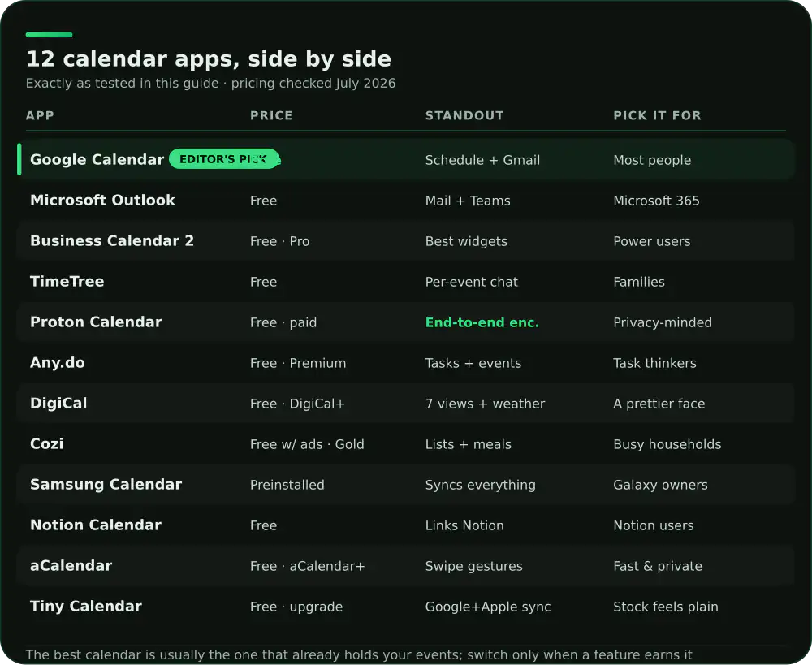This screenshot has height=665, width=812.
Task: Click 'Lists + meals' standout cell
Action: coord(469,444)
